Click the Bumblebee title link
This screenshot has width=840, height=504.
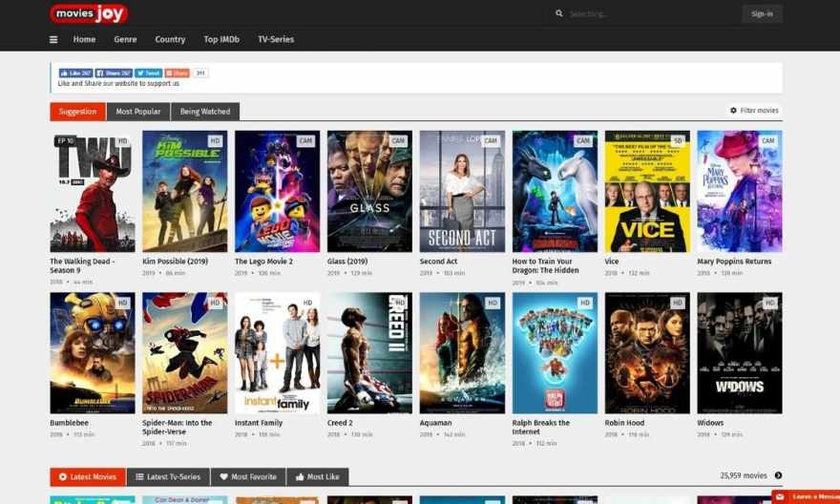(69, 423)
